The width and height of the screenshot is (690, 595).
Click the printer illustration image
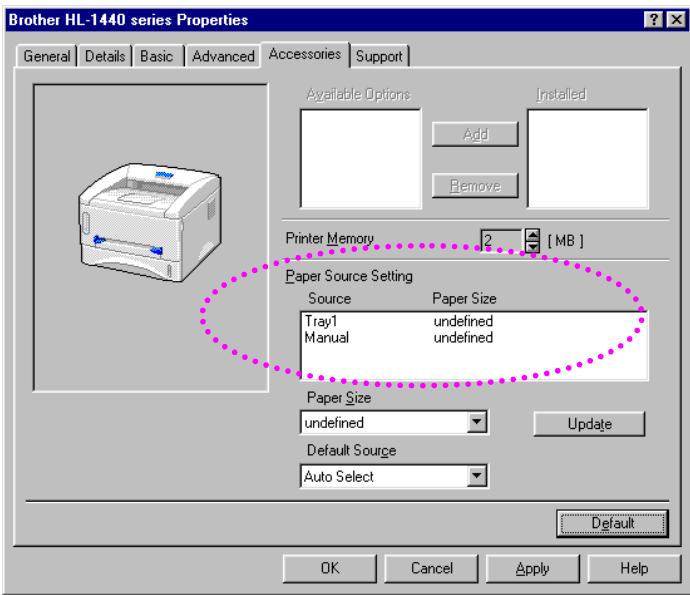coord(150,223)
